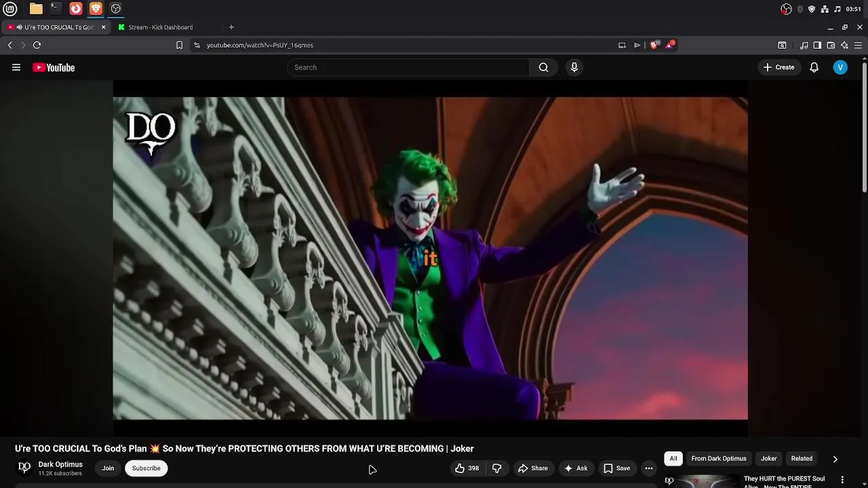Save the video to a playlist
The width and height of the screenshot is (868, 488).
click(617, 468)
